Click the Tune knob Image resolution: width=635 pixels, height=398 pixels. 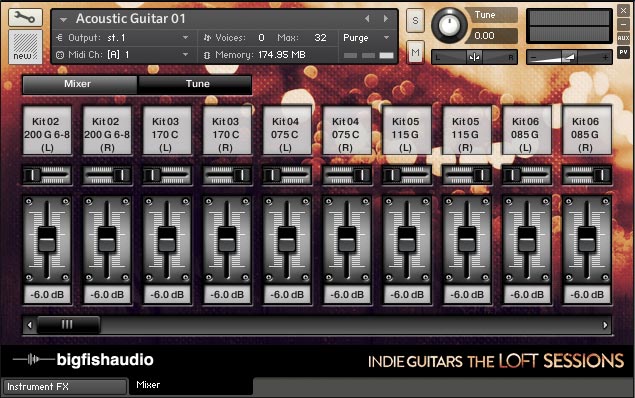(x=450, y=25)
